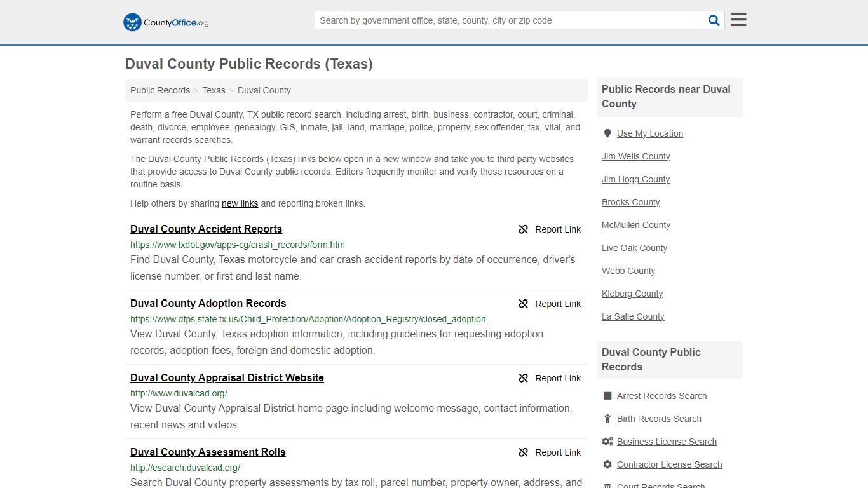Go to Public Records breadcrumb

point(160,90)
